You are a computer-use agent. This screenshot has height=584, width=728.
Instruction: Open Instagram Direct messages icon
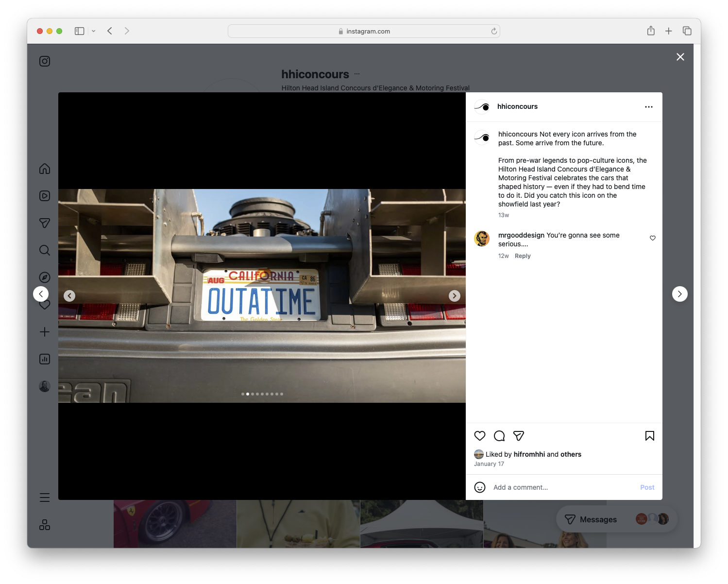click(x=44, y=223)
